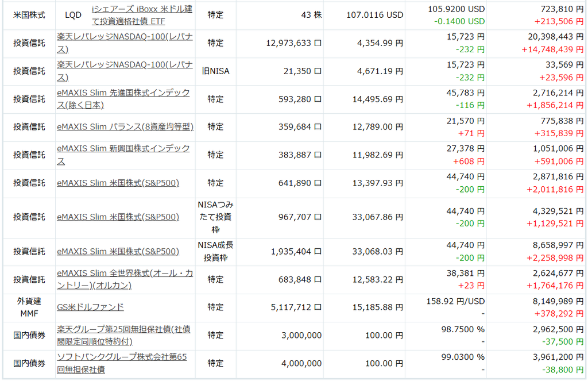The image size is (588, 381).
Task: Click the 967,707 口 quantity
Action: [x=300, y=217]
